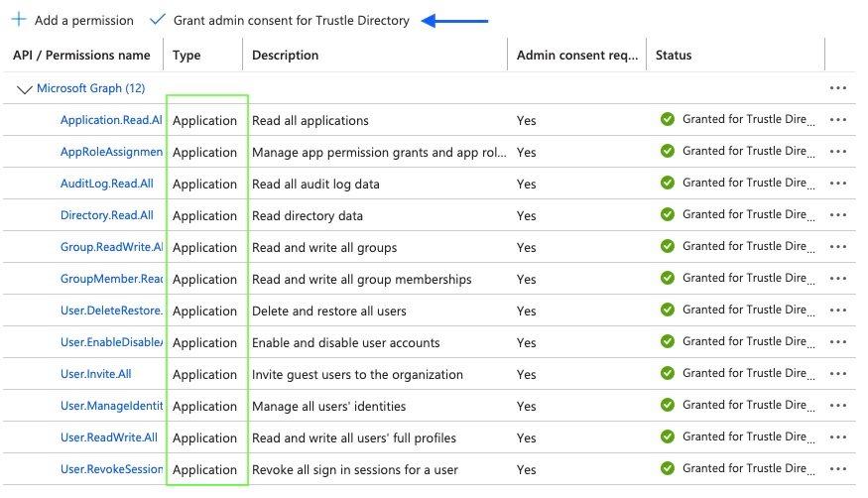Sort by API / Permissions name column header
Image resolution: width=868 pixels, height=498 pixels.
pos(81,55)
